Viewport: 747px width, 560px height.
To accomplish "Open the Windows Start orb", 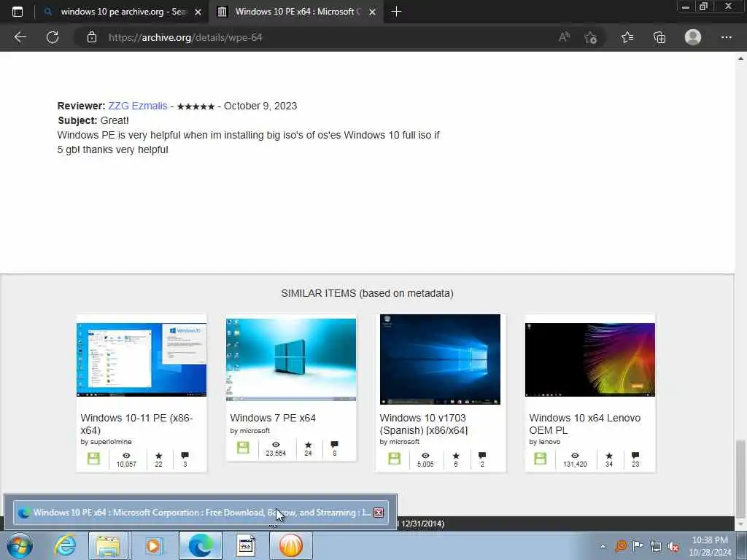I will [20, 545].
